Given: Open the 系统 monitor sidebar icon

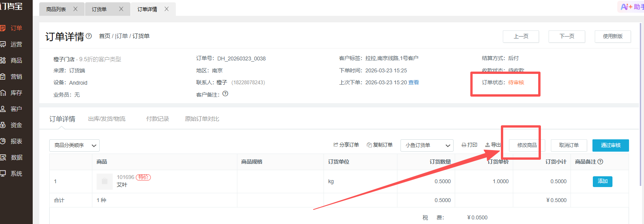Looking at the screenshot, I should (x=3, y=174).
